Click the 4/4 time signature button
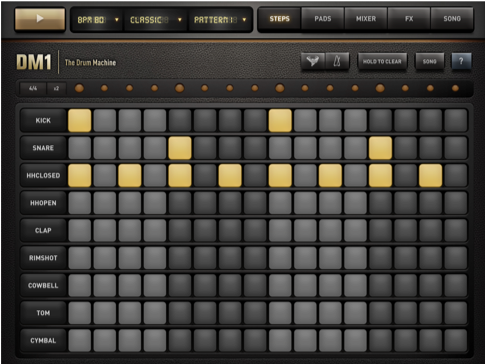 pyautogui.click(x=33, y=88)
